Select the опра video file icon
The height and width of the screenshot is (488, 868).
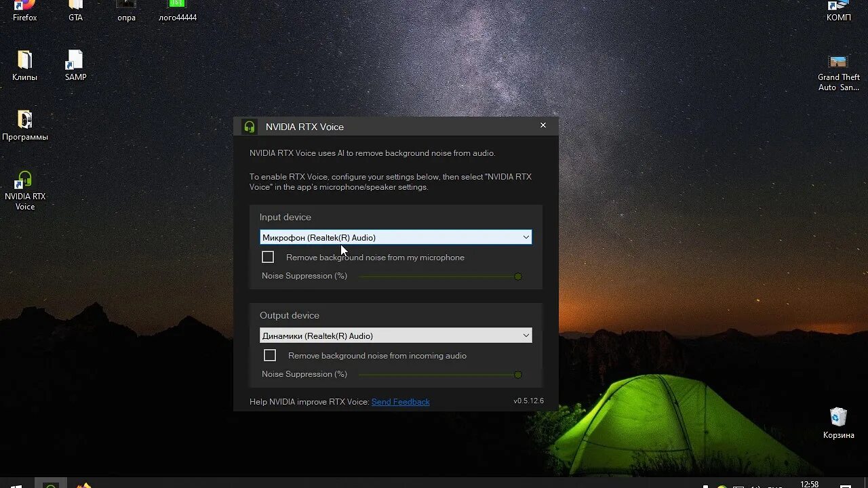(126, 12)
